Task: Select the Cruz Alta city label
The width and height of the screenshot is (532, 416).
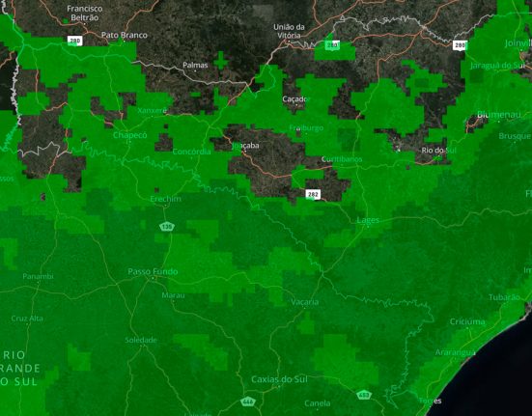Action: [27, 319]
